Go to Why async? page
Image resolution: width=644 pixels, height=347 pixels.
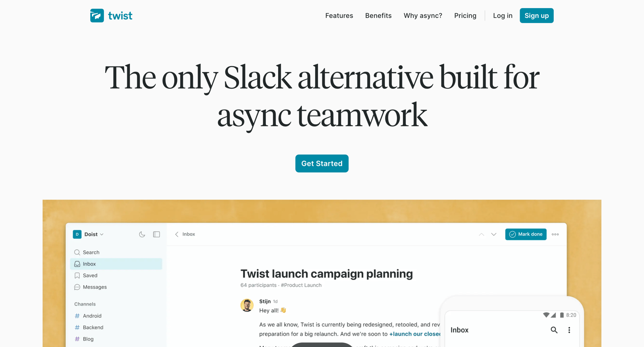tap(423, 16)
